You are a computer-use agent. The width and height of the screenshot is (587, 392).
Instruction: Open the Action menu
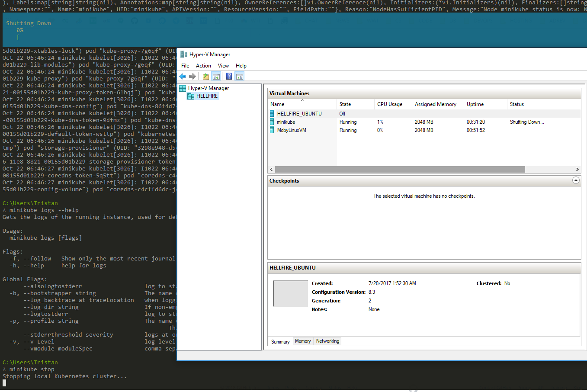click(x=203, y=66)
